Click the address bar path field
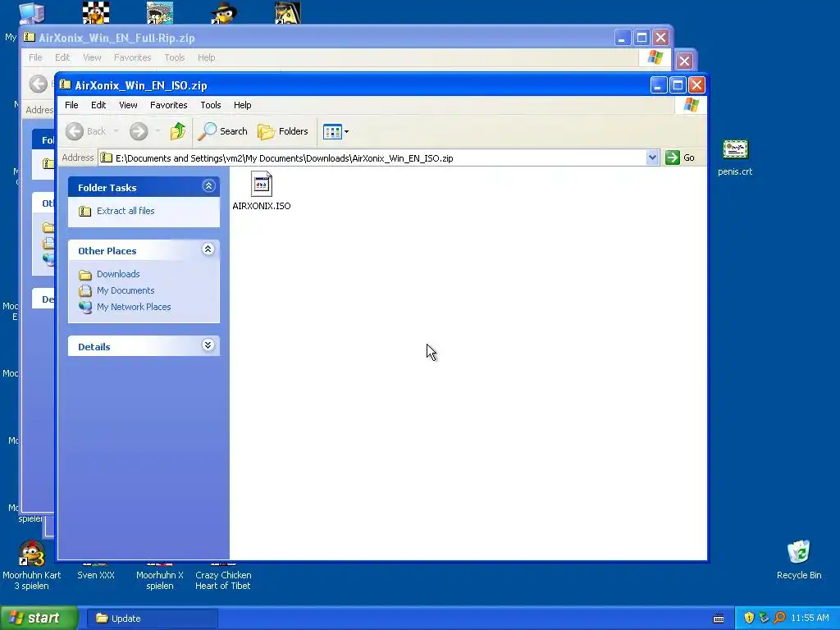 click(x=372, y=158)
